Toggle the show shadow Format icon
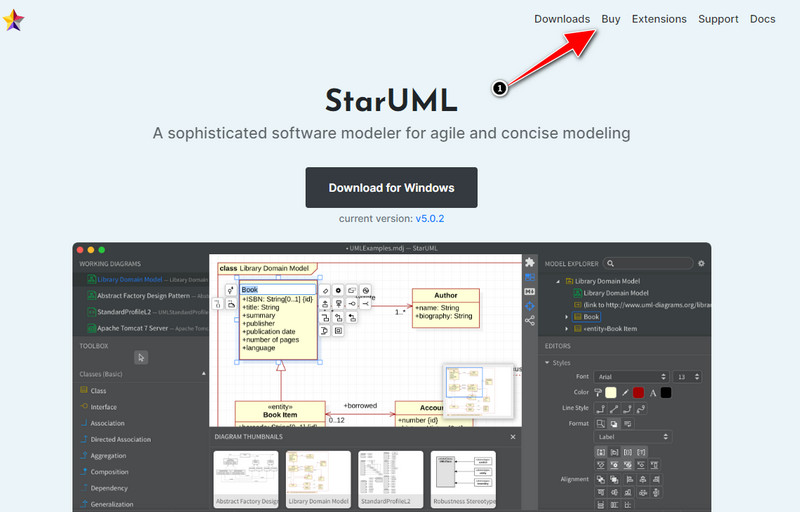 click(614, 424)
